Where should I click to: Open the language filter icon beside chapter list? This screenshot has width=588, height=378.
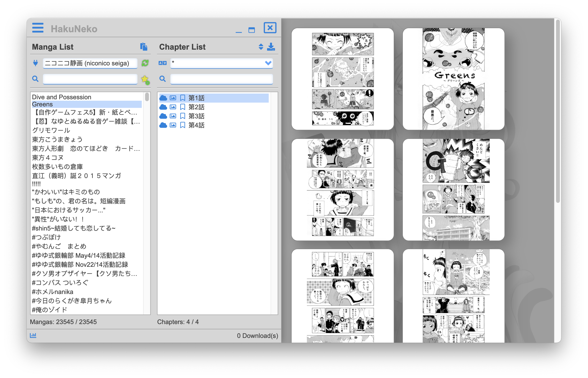point(163,63)
